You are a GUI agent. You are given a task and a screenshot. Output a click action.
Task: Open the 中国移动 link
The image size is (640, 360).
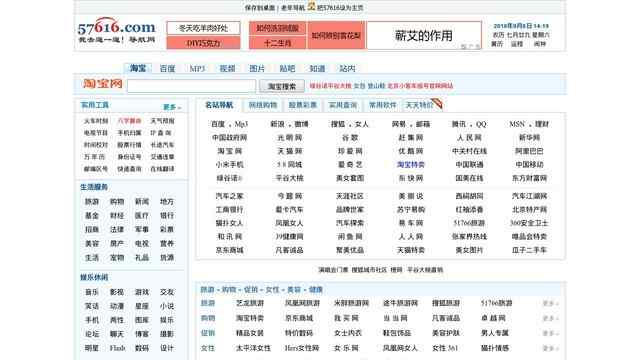coord(529,164)
